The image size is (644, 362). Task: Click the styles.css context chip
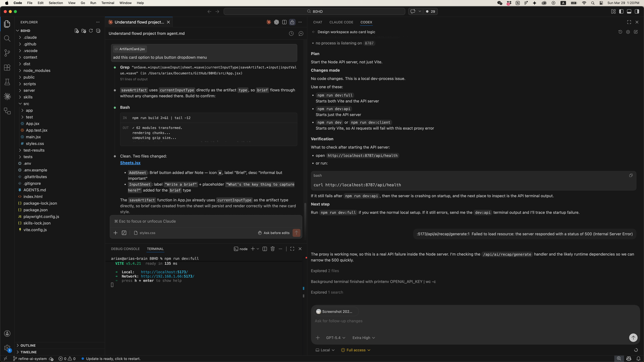pyautogui.click(x=145, y=233)
